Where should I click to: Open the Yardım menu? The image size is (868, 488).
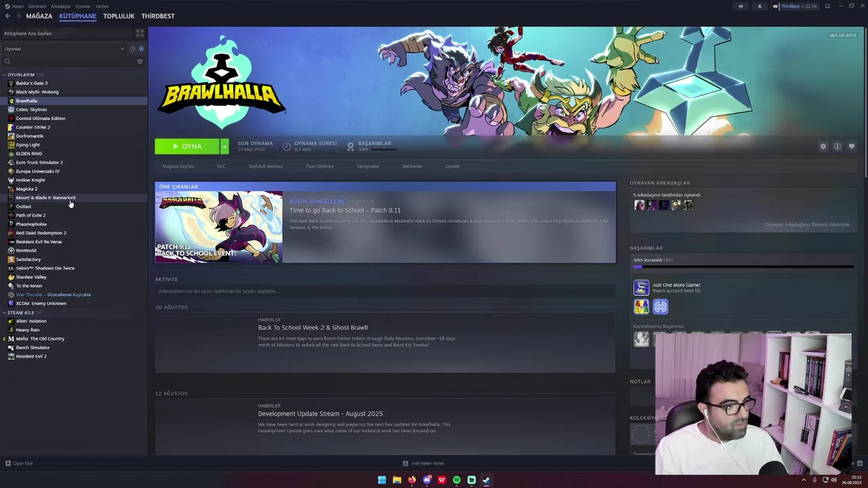point(102,6)
